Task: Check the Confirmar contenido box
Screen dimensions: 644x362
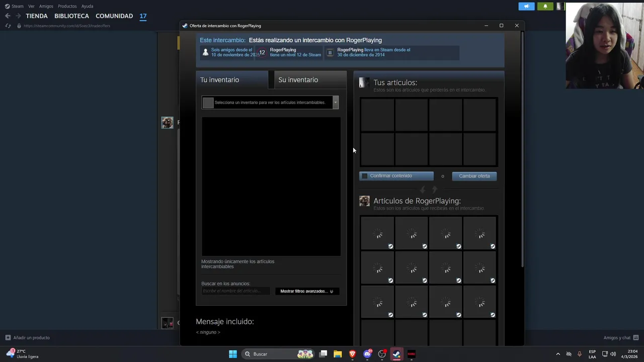Action: click(365, 176)
